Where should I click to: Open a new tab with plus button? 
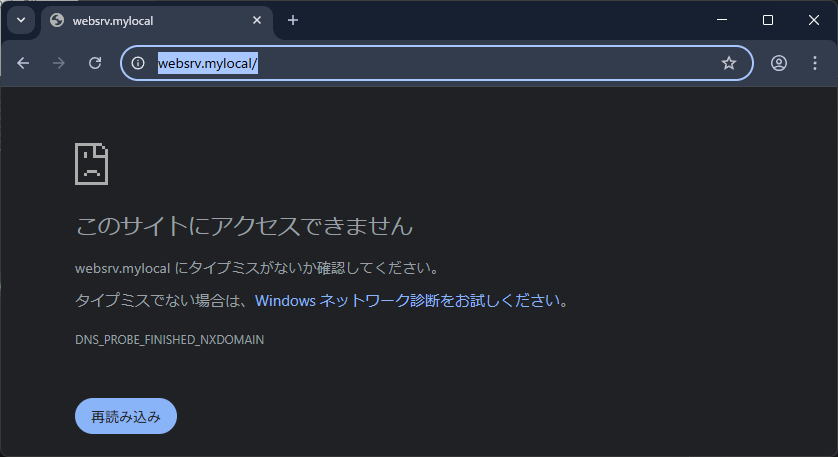[x=293, y=20]
